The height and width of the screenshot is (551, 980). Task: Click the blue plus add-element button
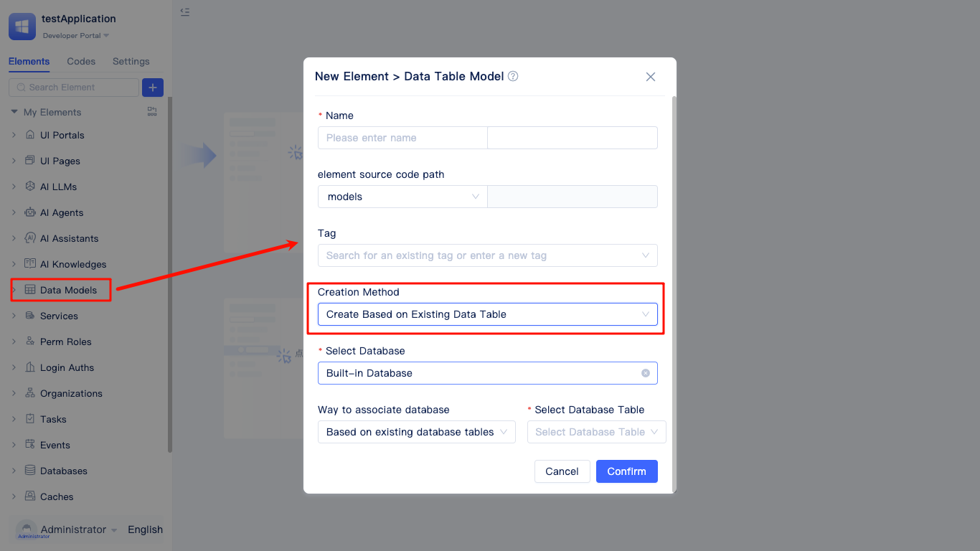(153, 88)
